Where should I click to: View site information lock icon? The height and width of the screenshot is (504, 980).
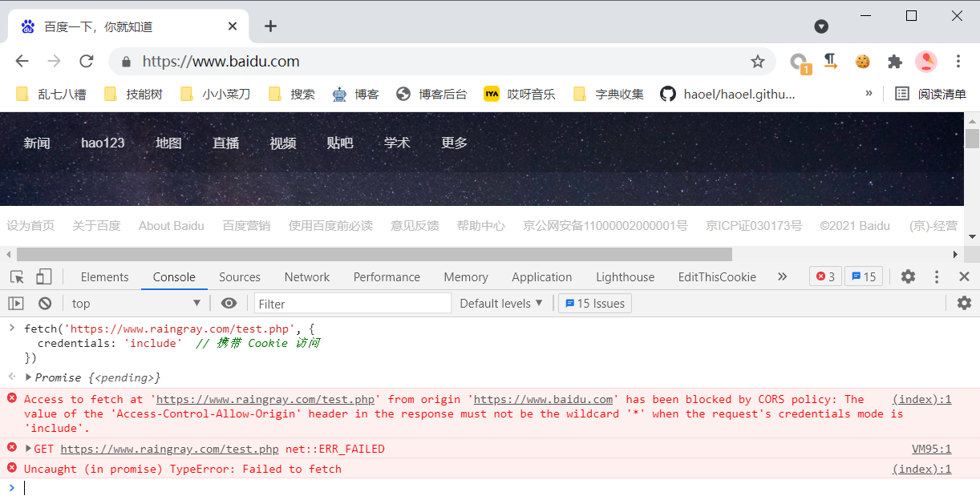tap(125, 62)
